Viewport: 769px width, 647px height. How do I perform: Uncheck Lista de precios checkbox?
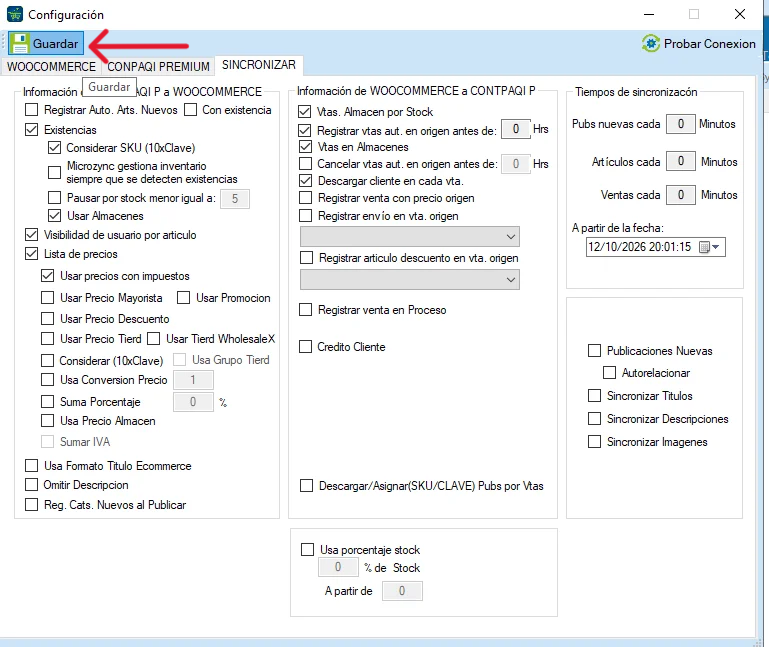(x=31, y=254)
